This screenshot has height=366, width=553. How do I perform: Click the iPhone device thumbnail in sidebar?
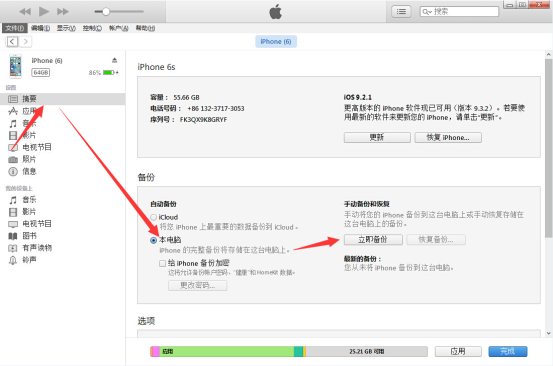[x=16, y=66]
